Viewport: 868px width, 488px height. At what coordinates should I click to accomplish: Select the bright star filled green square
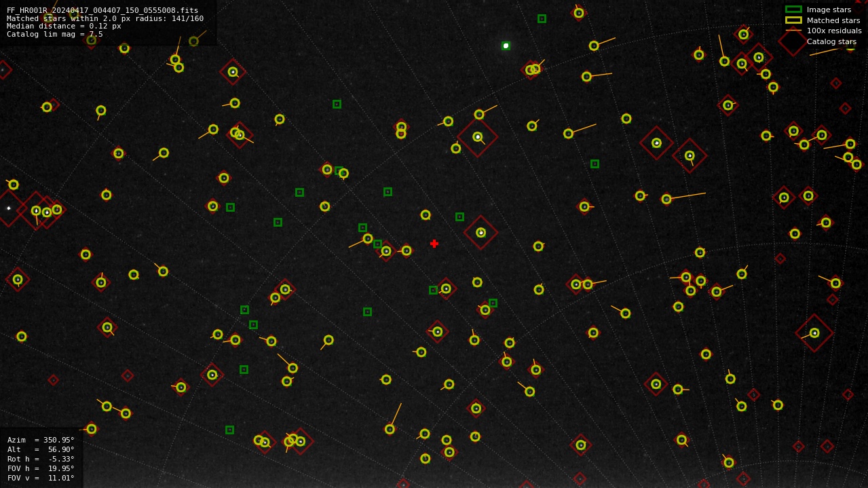[506, 45]
